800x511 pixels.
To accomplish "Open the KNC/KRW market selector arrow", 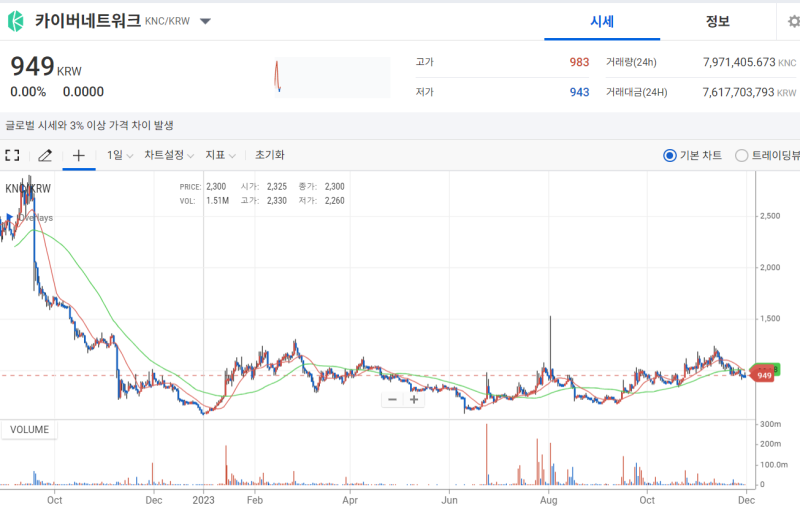I will tap(205, 21).
